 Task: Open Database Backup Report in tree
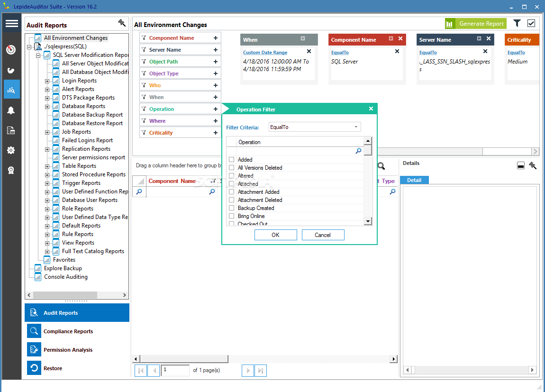point(92,115)
